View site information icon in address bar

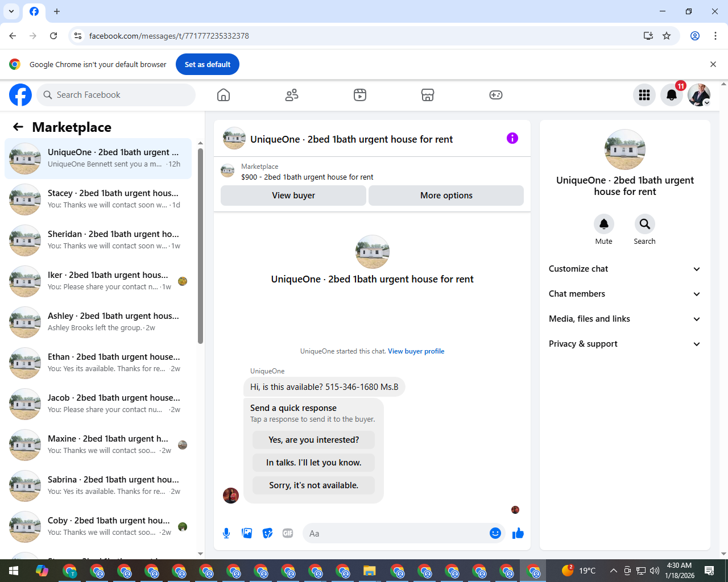[78, 36]
